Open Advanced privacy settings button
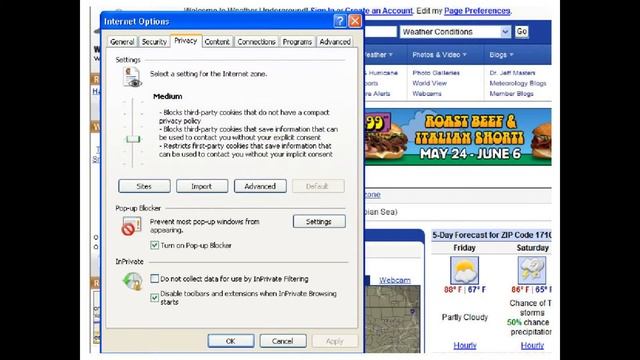This screenshot has width=640, height=360. (x=260, y=186)
